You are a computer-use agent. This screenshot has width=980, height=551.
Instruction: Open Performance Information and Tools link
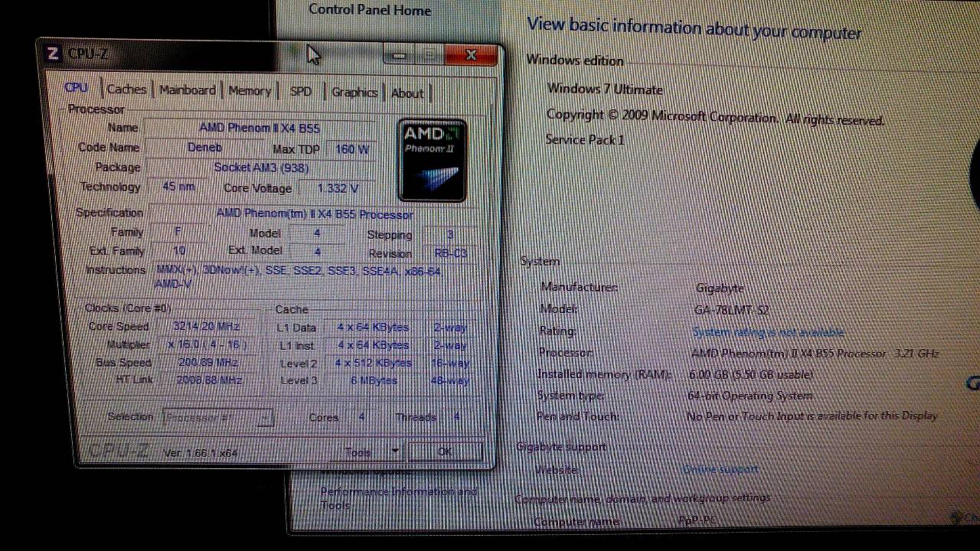coord(398,498)
